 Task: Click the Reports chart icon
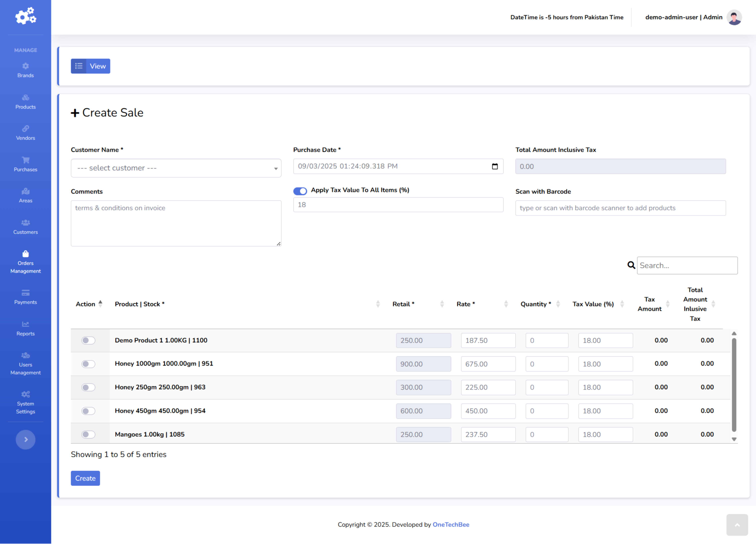[25, 324]
